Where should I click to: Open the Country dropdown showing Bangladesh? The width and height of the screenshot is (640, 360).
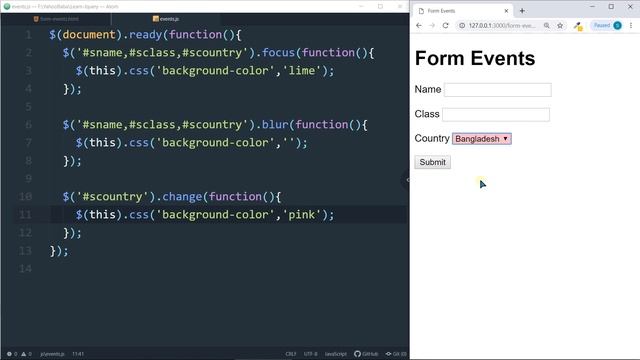point(482,139)
